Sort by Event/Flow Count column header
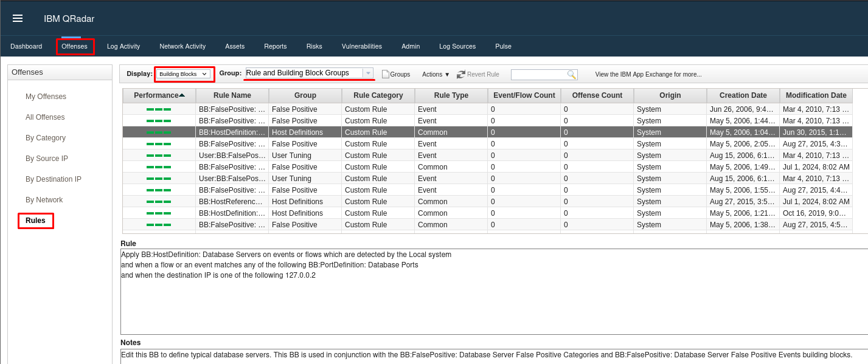The height and width of the screenshot is (364, 868). [524, 95]
